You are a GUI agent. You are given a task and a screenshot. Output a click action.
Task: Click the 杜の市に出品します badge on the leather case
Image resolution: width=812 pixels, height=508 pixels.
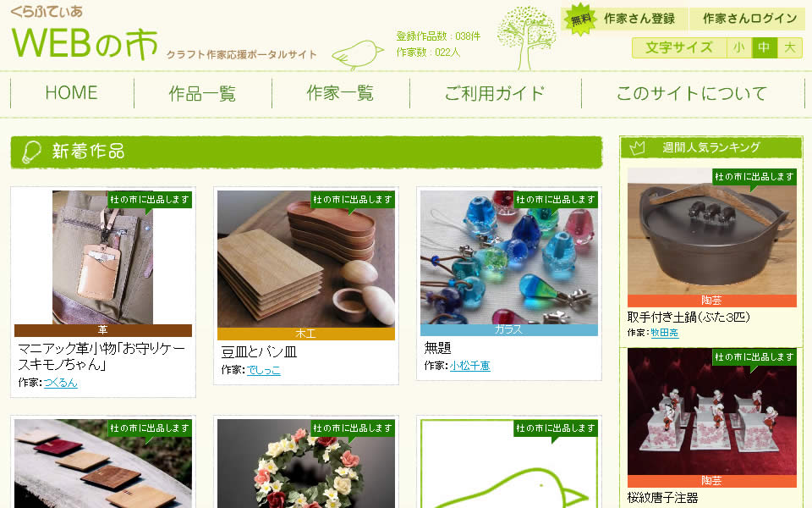[x=150, y=200]
